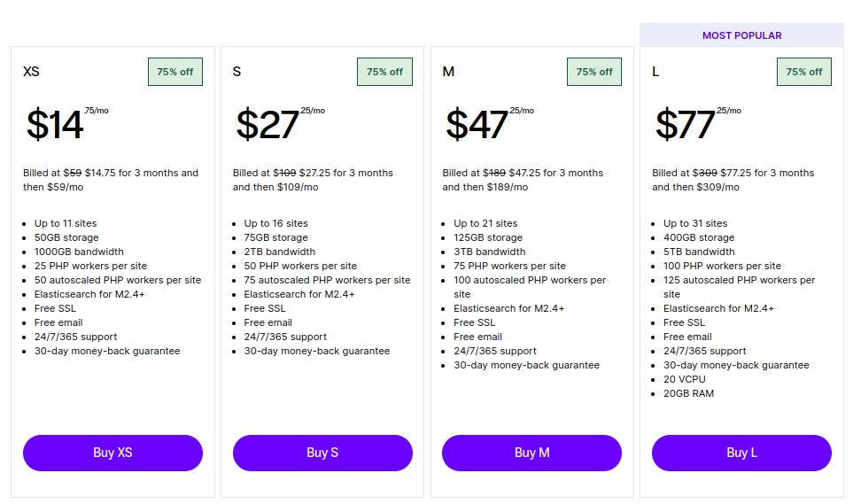Image resolution: width=853 pixels, height=504 pixels.
Task: Click the 75% off badge on XS plan
Action: pyautogui.click(x=175, y=72)
